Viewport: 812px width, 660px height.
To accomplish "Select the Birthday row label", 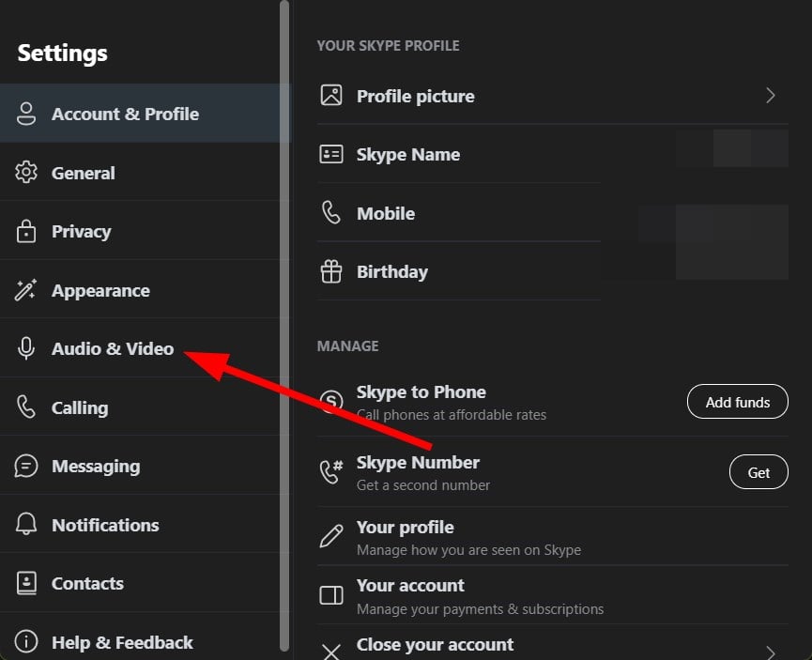I will pyautogui.click(x=392, y=272).
